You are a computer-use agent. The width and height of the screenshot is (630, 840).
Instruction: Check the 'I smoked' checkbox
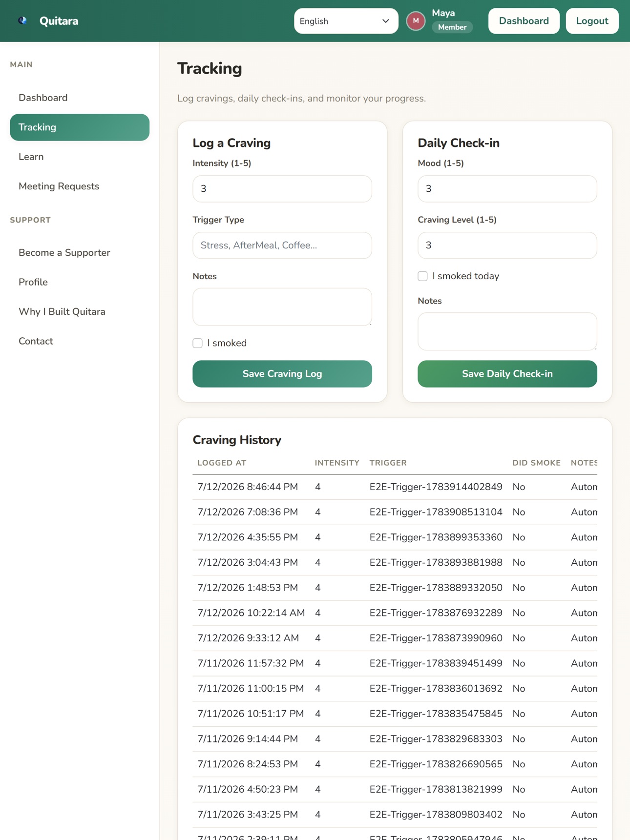pyautogui.click(x=198, y=343)
